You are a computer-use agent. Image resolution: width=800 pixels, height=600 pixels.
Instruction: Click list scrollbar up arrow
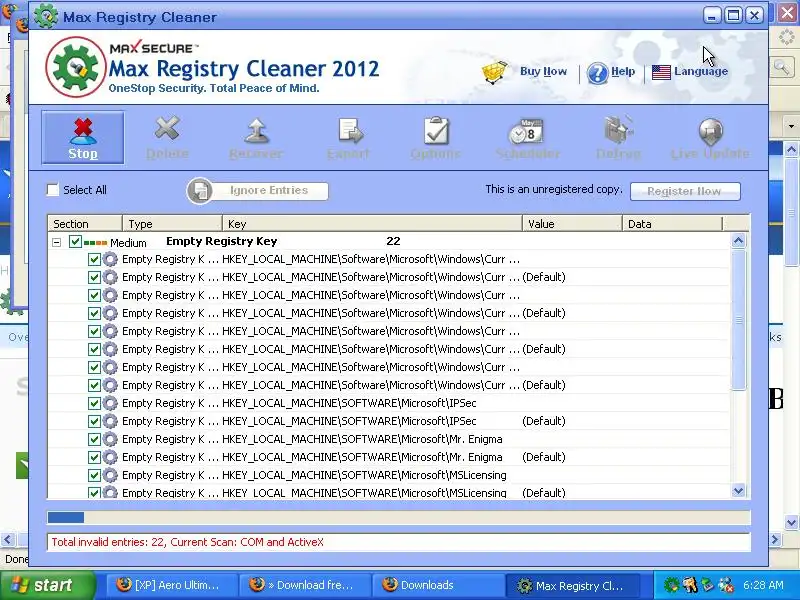pos(738,241)
